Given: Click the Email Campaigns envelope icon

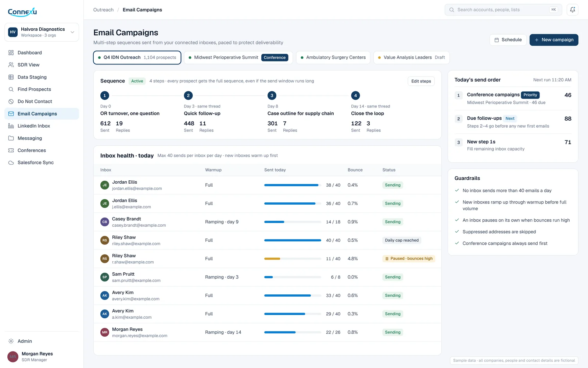Looking at the screenshot, I should (x=11, y=114).
